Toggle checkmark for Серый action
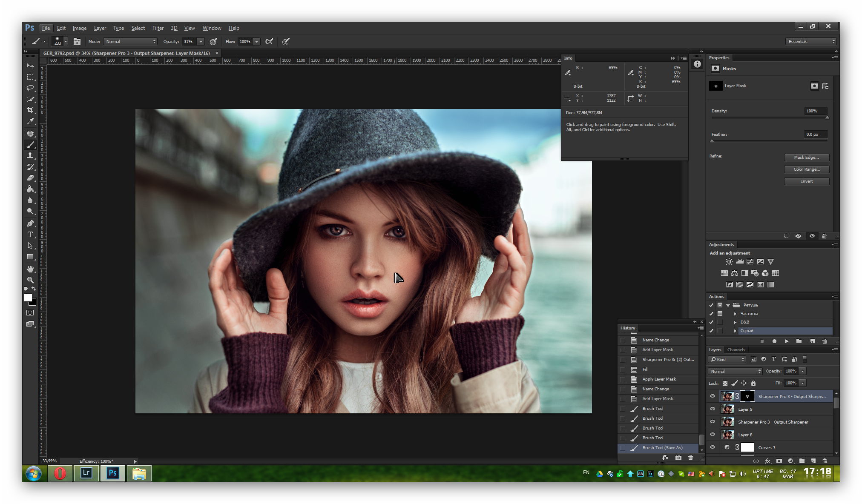 click(x=711, y=331)
